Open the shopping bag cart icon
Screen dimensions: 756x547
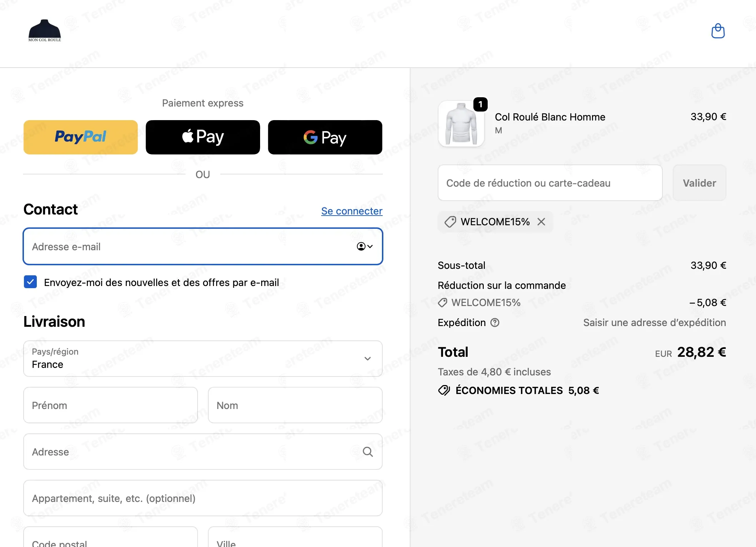[x=718, y=31]
